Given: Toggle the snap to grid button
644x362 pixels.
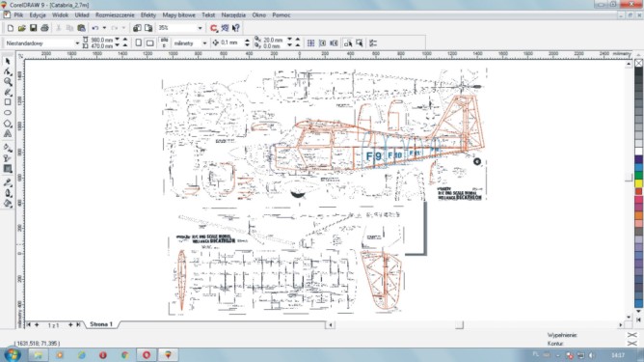Looking at the screenshot, I should [x=310, y=42].
